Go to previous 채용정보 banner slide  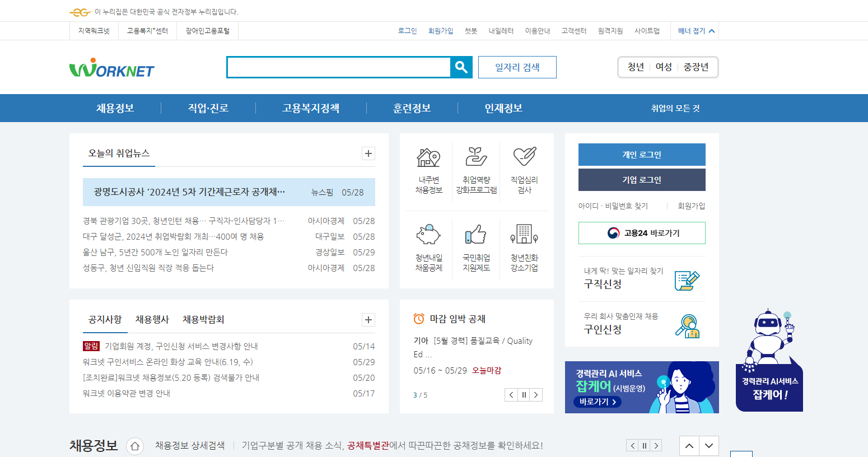pyautogui.click(x=633, y=446)
